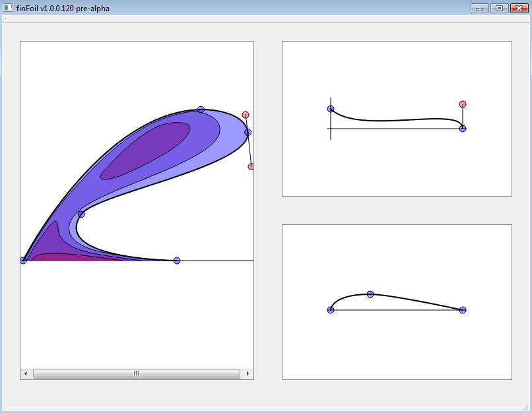Select the left blue point of thickness profile

click(331, 109)
